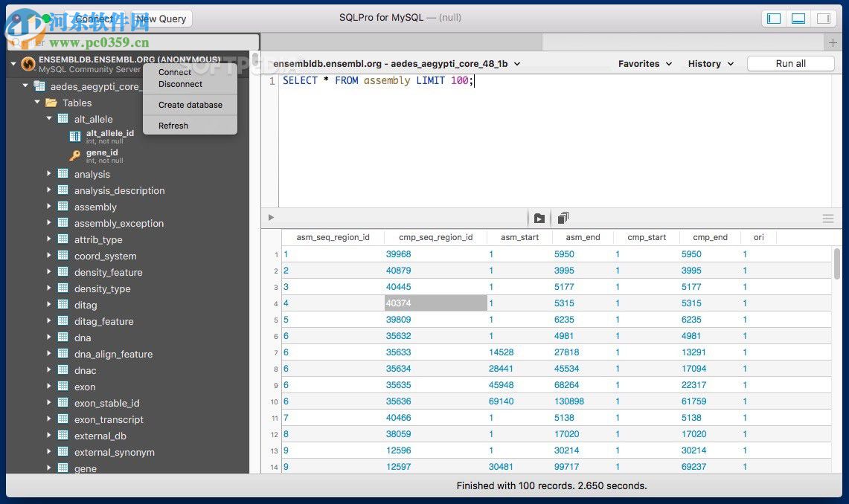Click the key icon beside gene_id
Screen dimensions: 849x504
[75, 155]
